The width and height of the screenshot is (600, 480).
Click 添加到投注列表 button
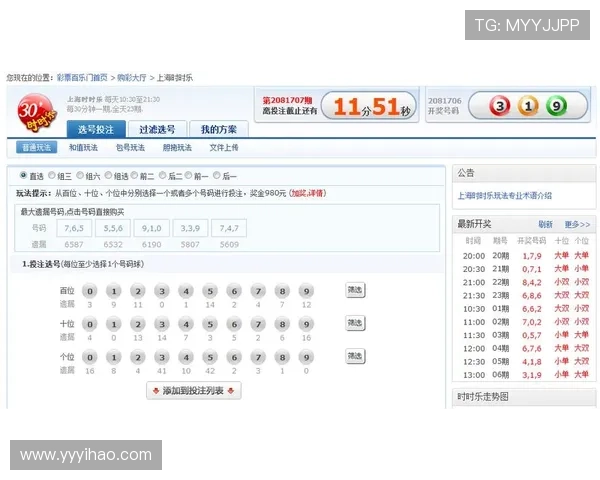tap(194, 390)
